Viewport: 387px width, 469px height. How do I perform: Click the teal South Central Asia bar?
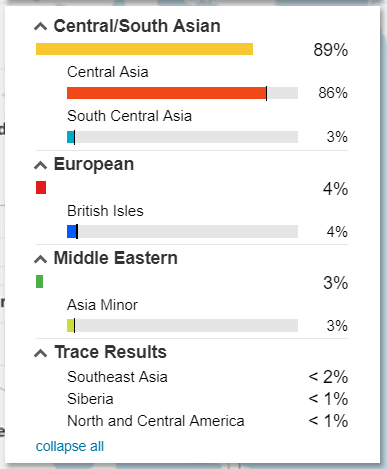pos(71,137)
